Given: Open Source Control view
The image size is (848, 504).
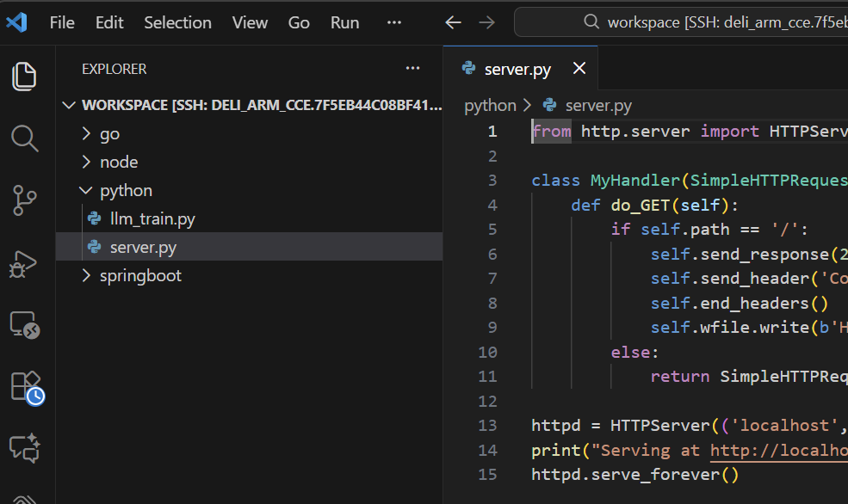Looking at the screenshot, I should pos(25,200).
